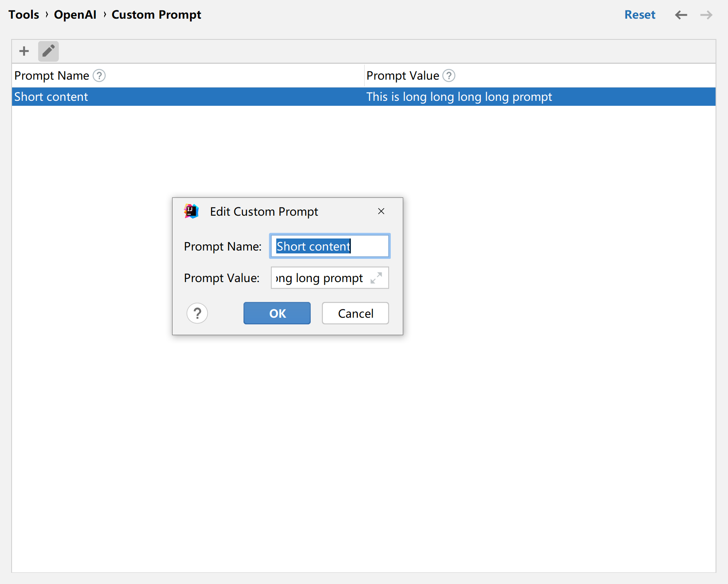This screenshot has height=584, width=728.
Task: Dismiss the dialog using Cancel
Action: (355, 313)
